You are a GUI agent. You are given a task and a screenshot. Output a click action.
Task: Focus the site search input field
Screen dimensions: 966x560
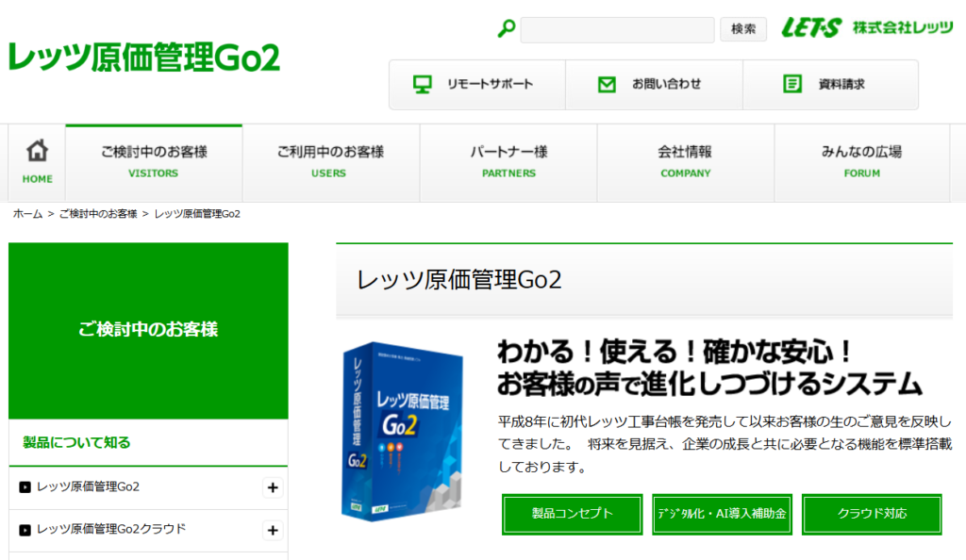click(617, 29)
